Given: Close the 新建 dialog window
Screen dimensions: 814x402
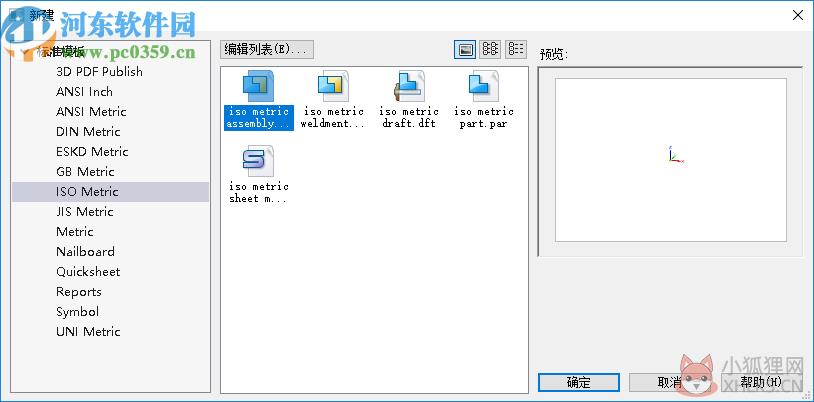Looking at the screenshot, I should [x=798, y=15].
